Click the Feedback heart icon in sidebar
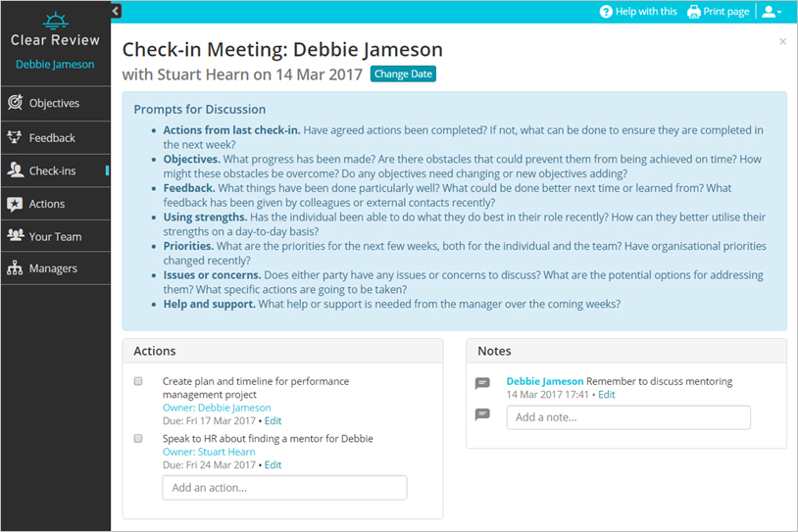Screen dimensions: 798x532 click(x=15, y=138)
